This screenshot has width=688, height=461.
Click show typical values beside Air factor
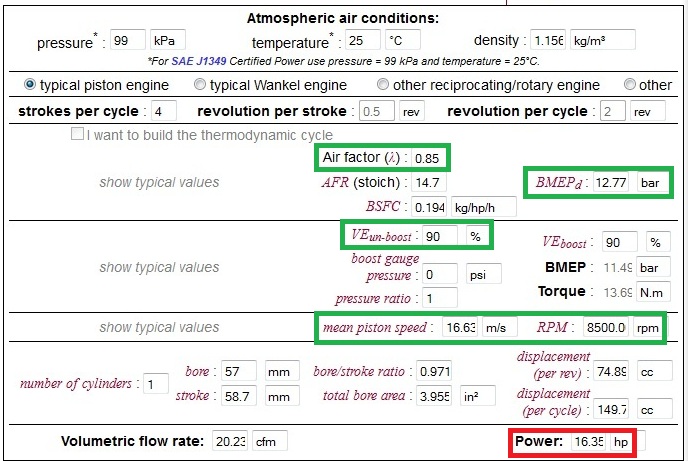coord(158,183)
